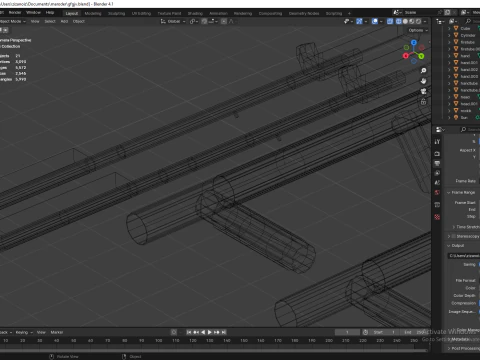
Task: Open the Texture properties checkerboard icon
Action: click(x=437, y=217)
